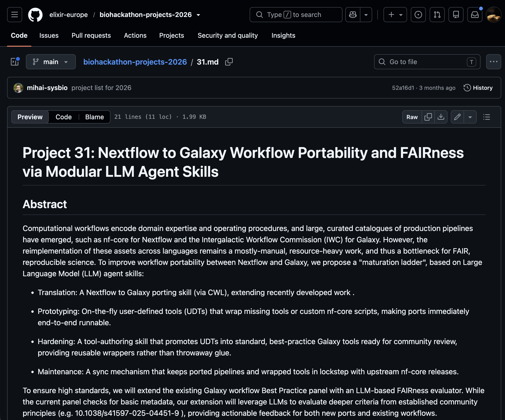Switch to the Code tab
Screen dimensions: 505x420
[x=19, y=35]
